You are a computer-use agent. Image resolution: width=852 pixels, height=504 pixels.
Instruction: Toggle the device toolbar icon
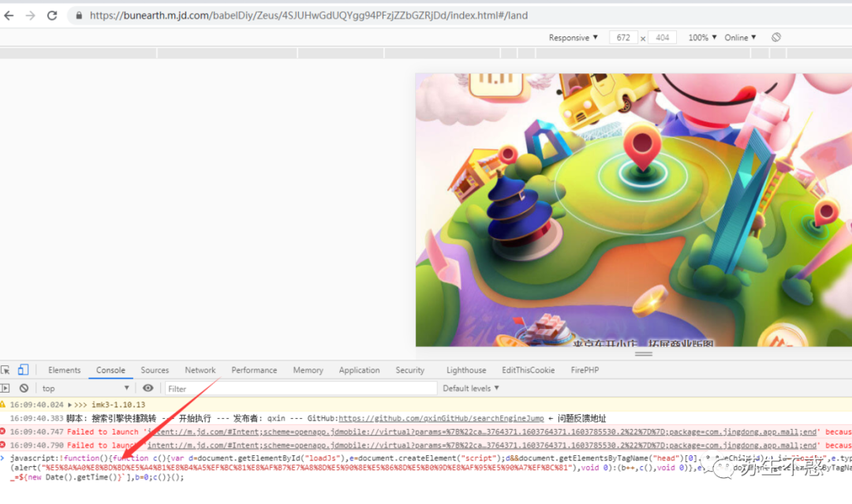pos(23,370)
